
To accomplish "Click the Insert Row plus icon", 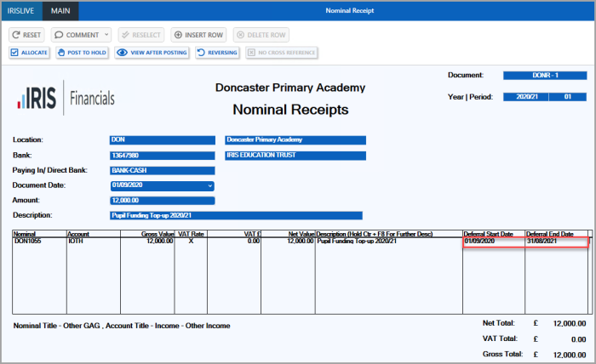I will pos(177,35).
